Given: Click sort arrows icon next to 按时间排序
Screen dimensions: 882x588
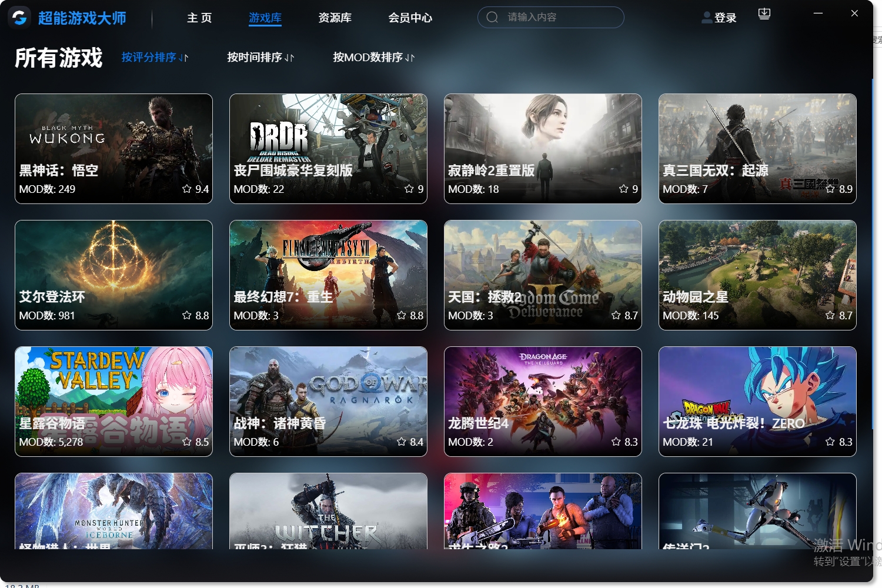Looking at the screenshot, I should [289, 58].
